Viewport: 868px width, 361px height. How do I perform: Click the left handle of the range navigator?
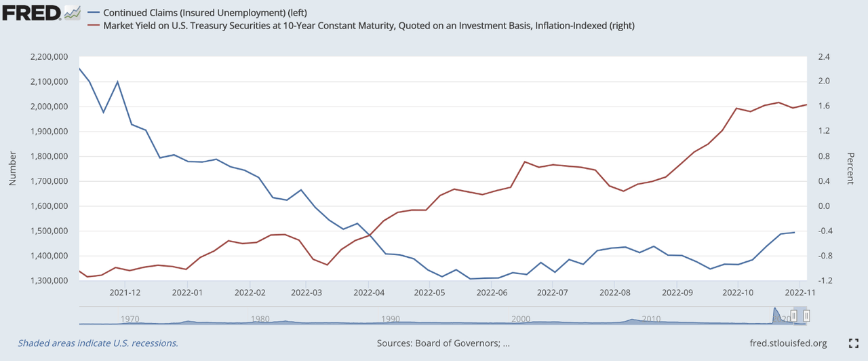click(793, 316)
